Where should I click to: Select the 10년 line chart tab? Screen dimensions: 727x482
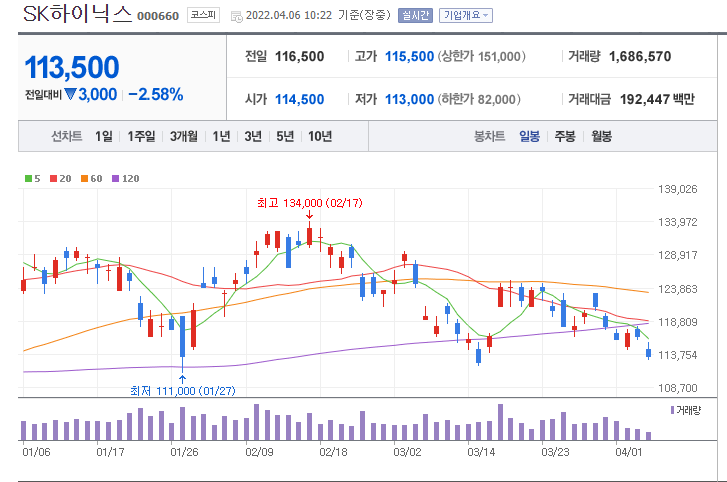(x=320, y=136)
